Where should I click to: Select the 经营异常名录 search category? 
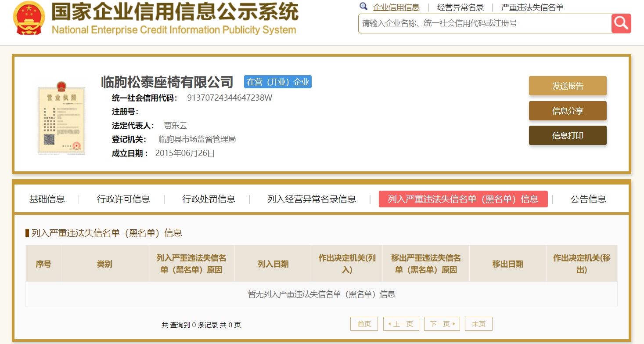461,7
